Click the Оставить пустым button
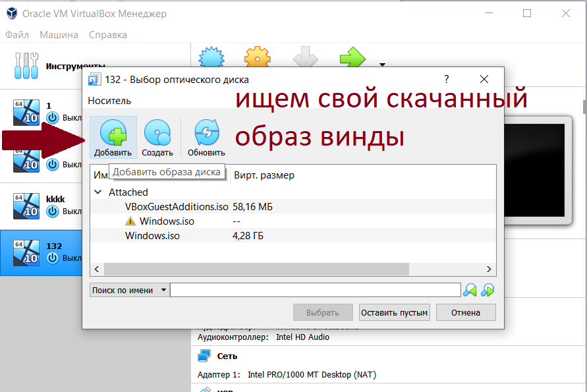587x392 pixels. coord(394,312)
